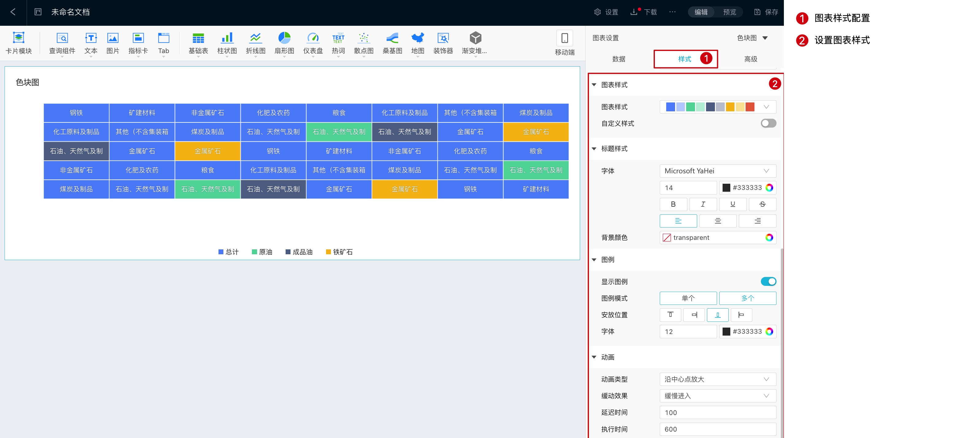980x438 pixels.
Task: Click the document icon beside 未命名文档
Action: click(38, 12)
